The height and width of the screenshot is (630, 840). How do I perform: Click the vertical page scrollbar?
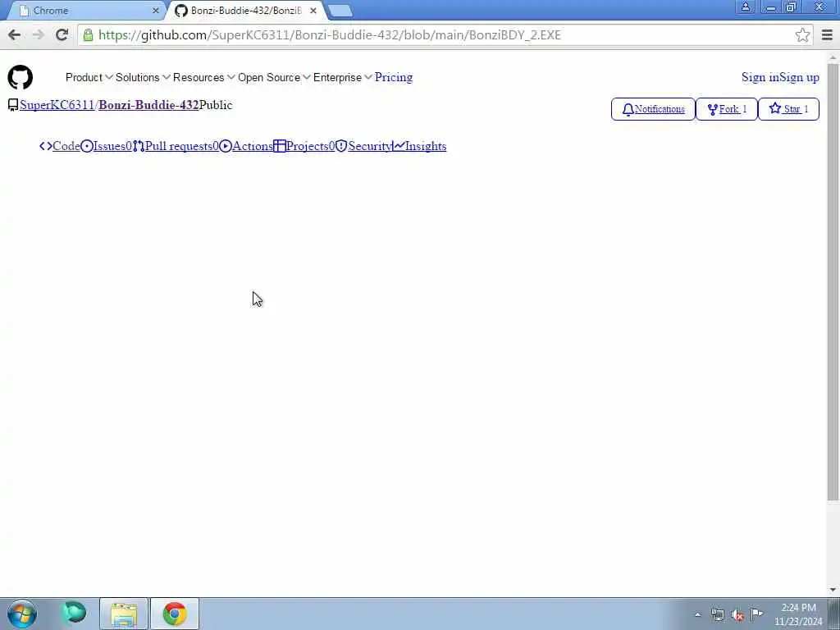tap(833, 282)
